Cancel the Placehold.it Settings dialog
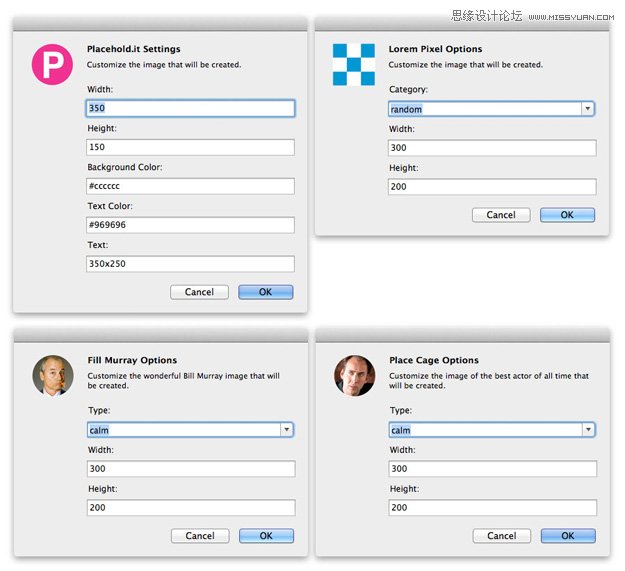The width and height of the screenshot is (625, 571). click(x=199, y=292)
